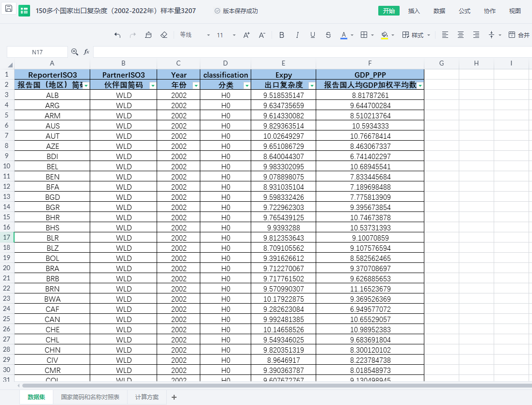The height and width of the screenshot is (405, 532).
Task: Align text center
Action: 461,34
